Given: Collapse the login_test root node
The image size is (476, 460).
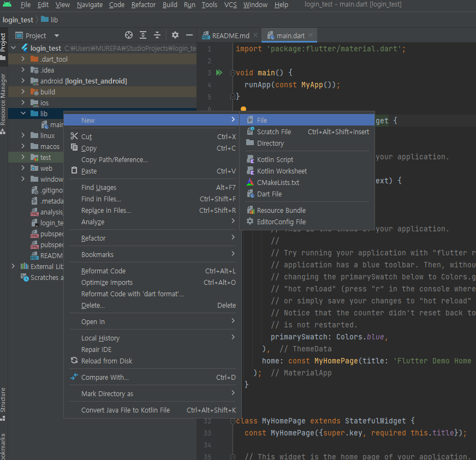Looking at the screenshot, I should [x=13, y=48].
